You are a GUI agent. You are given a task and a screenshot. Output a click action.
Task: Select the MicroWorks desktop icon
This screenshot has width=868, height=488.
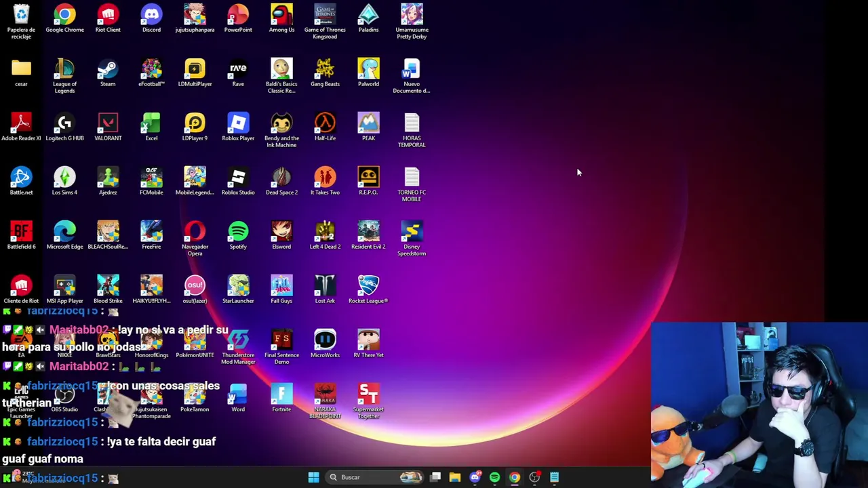(325, 344)
